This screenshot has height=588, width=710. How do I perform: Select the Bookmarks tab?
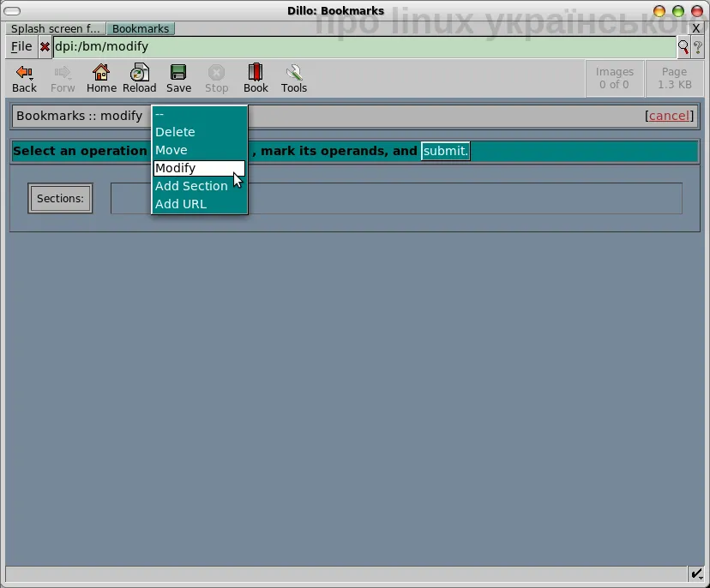point(141,28)
